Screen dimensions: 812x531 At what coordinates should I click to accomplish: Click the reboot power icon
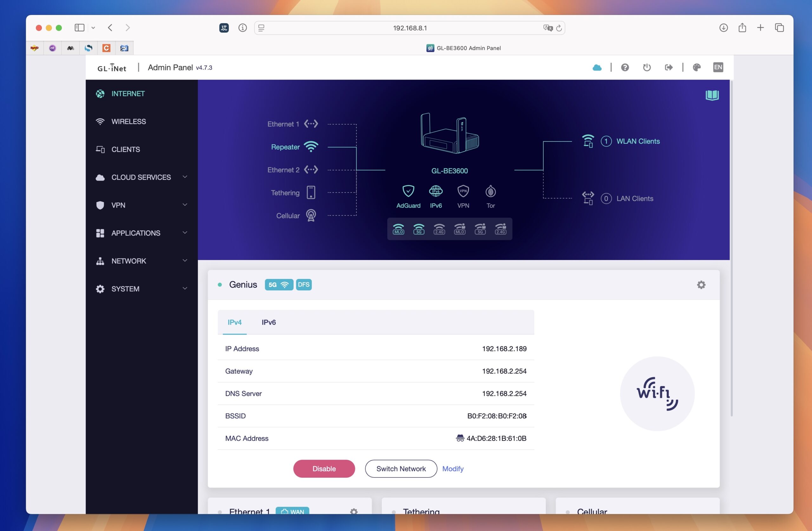pyautogui.click(x=646, y=68)
